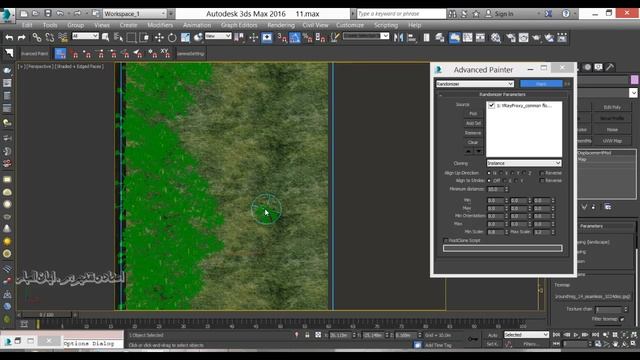
Task: Click the Save File icon in title bar
Action: 48,13
